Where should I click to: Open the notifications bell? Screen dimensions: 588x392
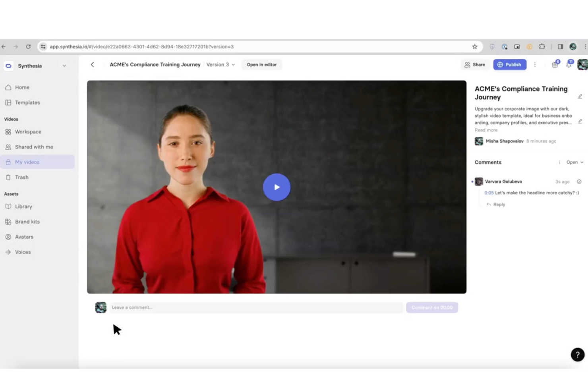(569, 64)
